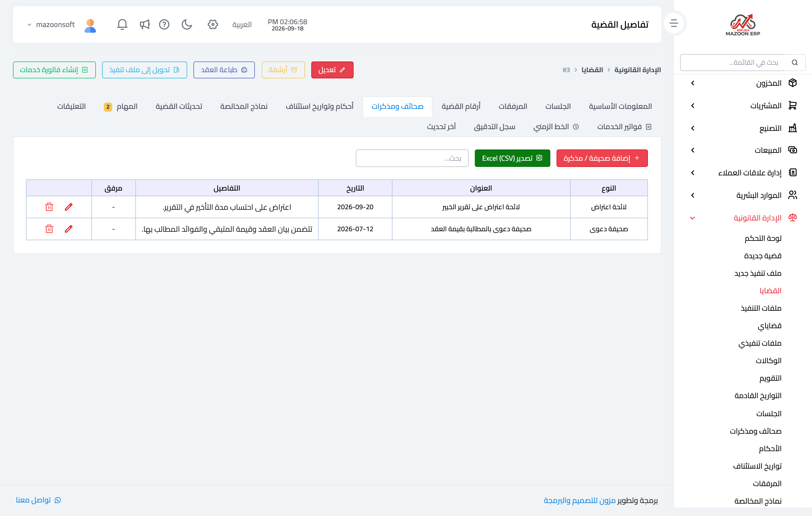Switch to تحديثات القضية tab

click(179, 106)
